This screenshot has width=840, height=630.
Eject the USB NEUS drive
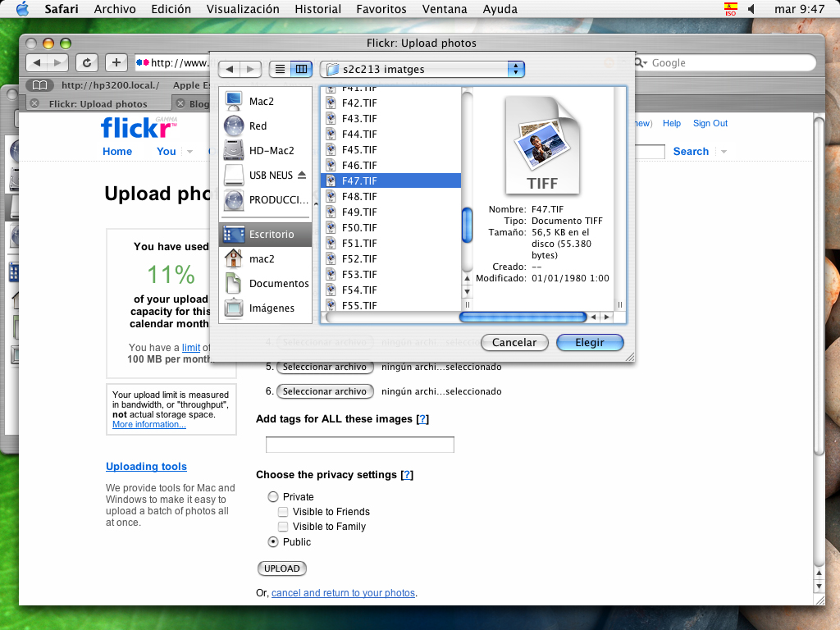(302, 176)
